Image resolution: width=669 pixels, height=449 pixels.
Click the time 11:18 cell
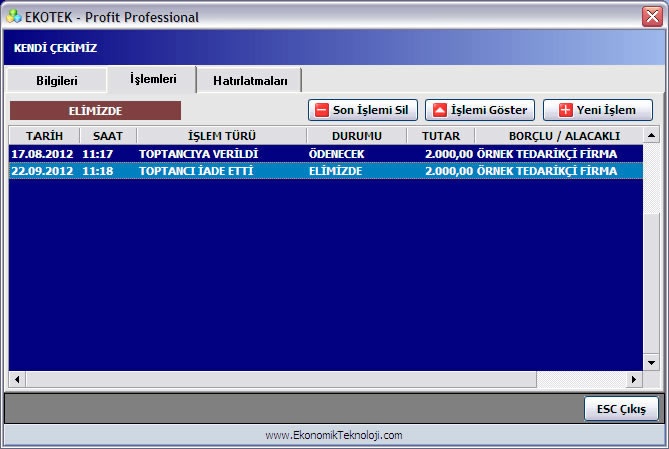tap(98, 171)
